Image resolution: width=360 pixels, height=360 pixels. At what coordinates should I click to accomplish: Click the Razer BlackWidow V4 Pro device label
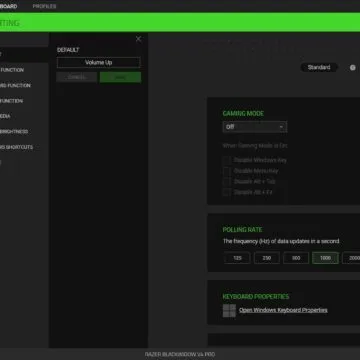pyautogui.click(x=180, y=355)
